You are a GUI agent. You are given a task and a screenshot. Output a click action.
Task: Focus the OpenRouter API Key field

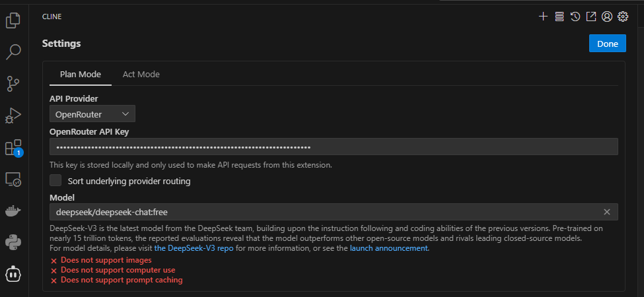click(334, 147)
